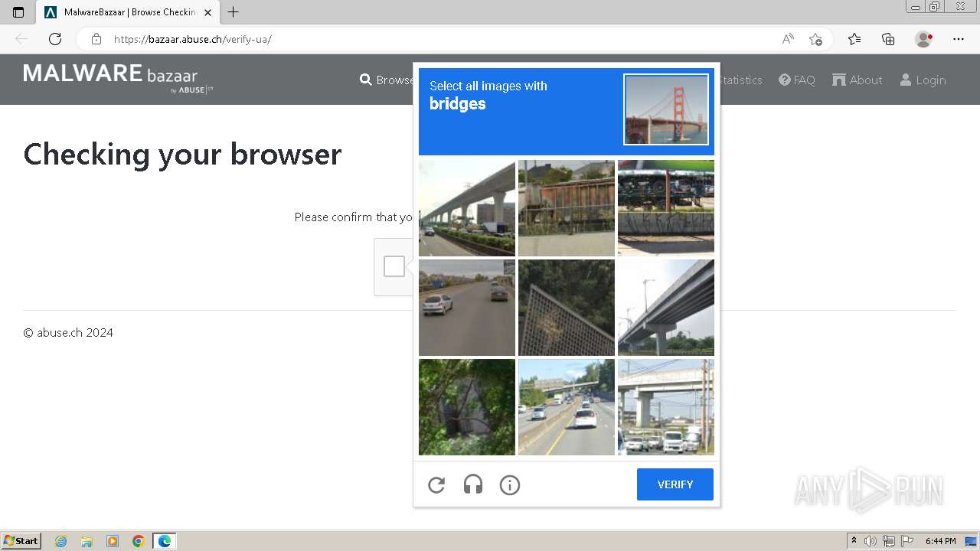This screenshot has width=980, height=551.
Task: Select tile with overpass seen from below
Action: [666, 308]
